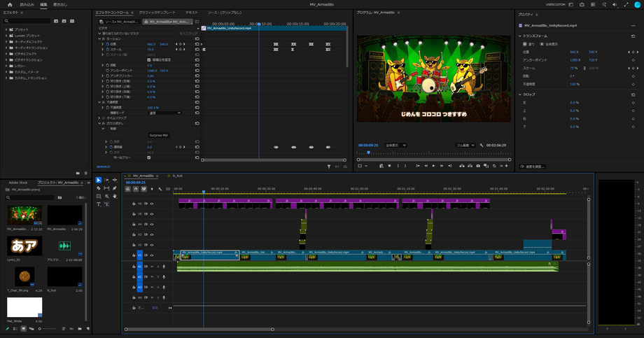Solo audio track A2
The width and height of the screenshot is (644, 338).
pyautogui.click(x=157, y=277)
